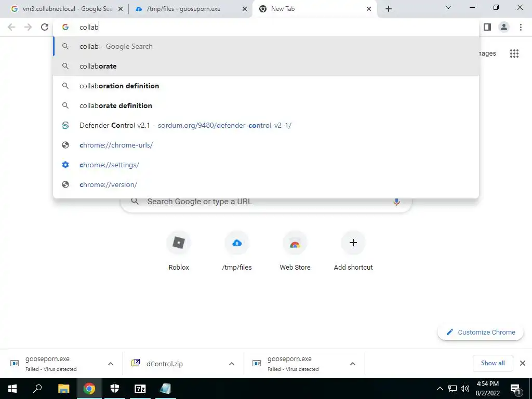Click the address bar with 'collab' text
The height and width of the screenshot is (399, 532).
click(266, 27)
